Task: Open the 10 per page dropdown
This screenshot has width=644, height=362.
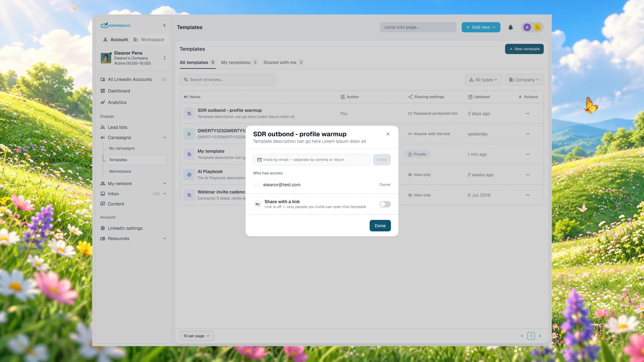Action: (196, 336)
